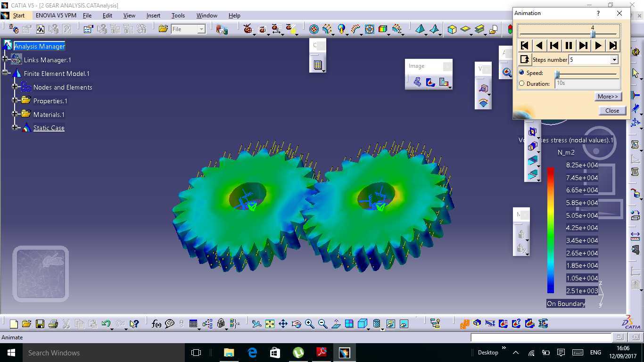Image resolution: width=644 pixels, height=362 pixels.
Task: Click the On Boundary label
Action: coord(566,304)
